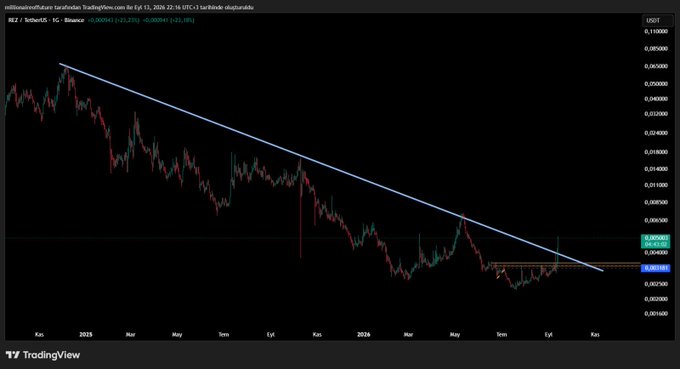Click the REZ / TetherUS symbol title

coord(46,20)
